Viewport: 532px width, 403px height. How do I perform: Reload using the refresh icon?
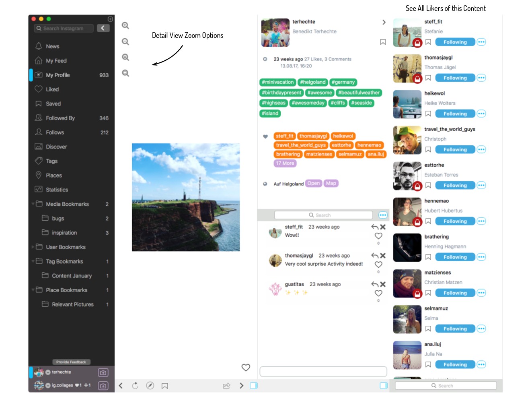135,386
